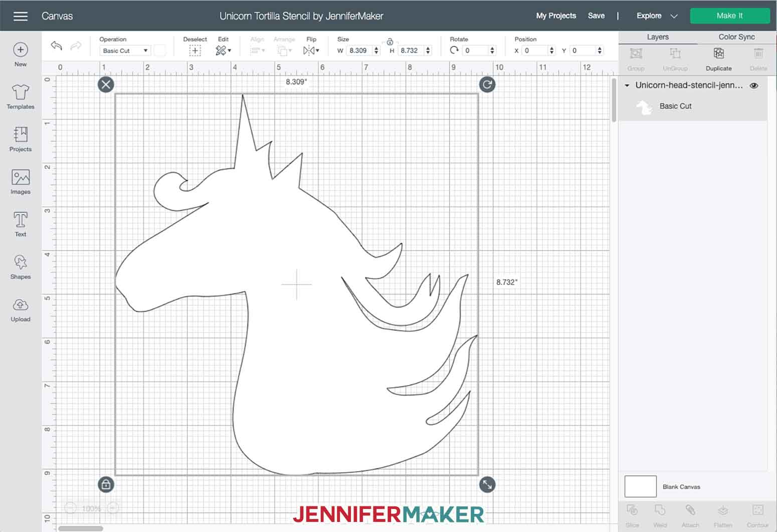The image size is (777, 532).
Task: Adjust the Position X stepper arrows
Action: 551,51
